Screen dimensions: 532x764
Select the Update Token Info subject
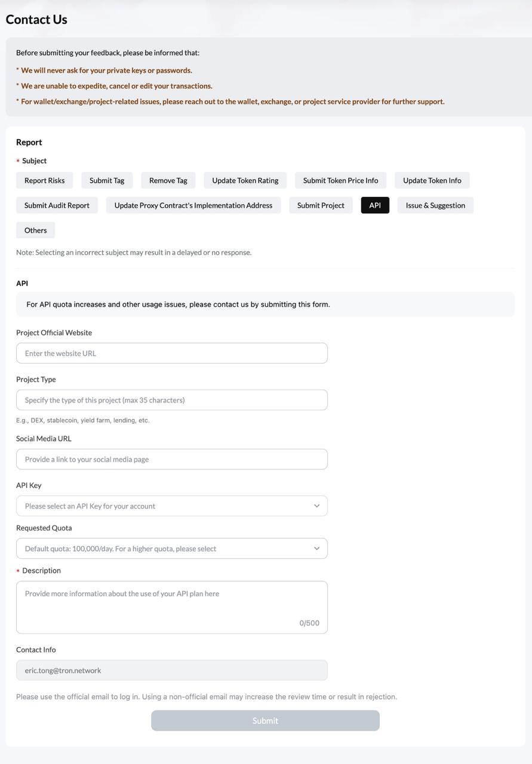tap(431, 180)
